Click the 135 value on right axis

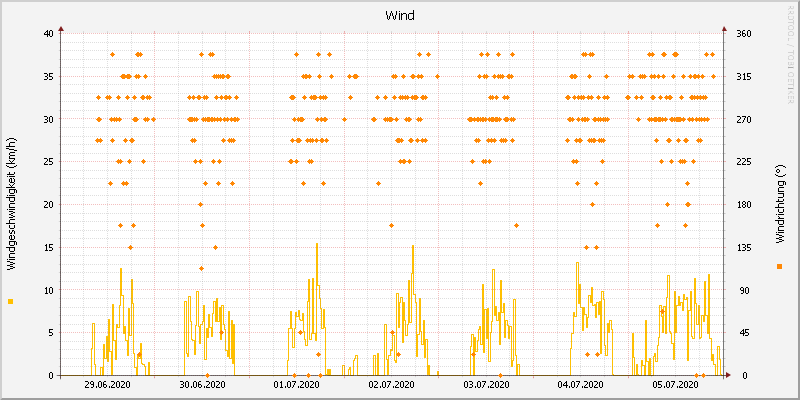(744, 247)
